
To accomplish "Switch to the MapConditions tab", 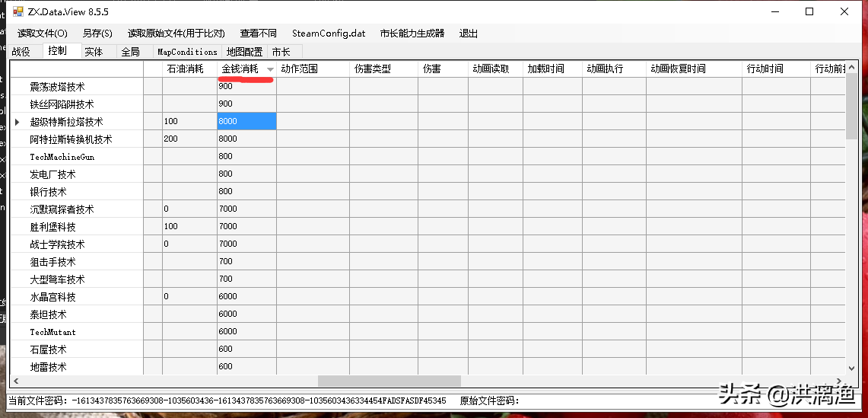I will tap(187, 52).
